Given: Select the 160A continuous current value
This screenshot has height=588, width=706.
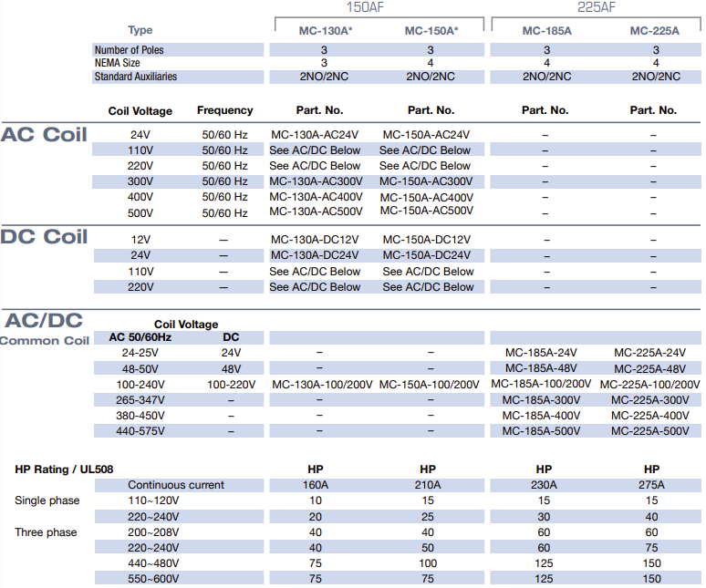Looking at the screenshot, I should click(x=316, y=485).
